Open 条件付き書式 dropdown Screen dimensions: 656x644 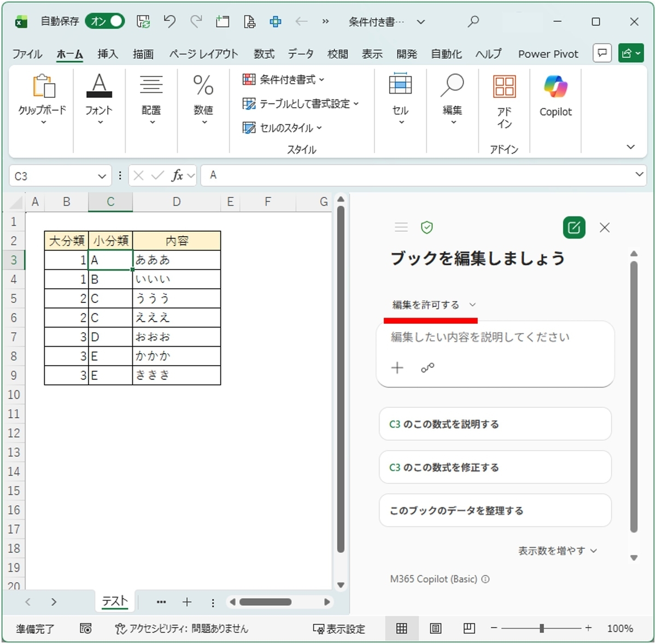pos(283,79)
